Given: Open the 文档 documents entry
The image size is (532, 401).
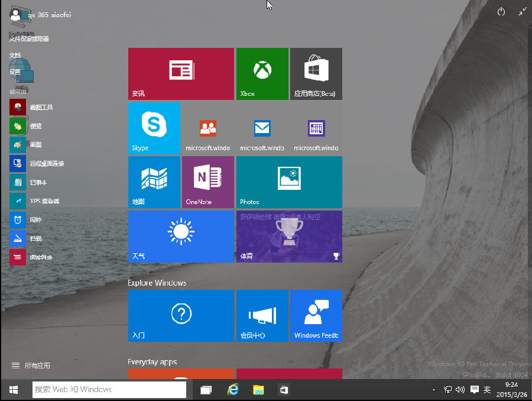Looking at the screenshot, I should (15, 56).
